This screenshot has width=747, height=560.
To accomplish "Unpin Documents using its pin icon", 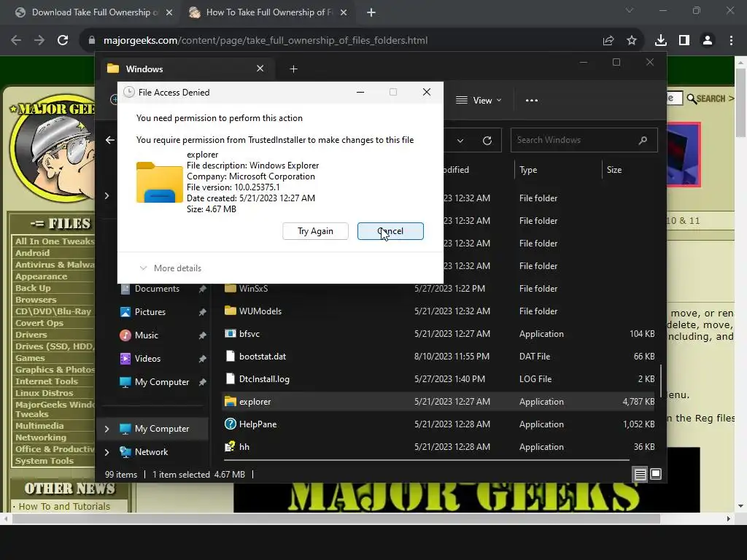I will 203,289.
